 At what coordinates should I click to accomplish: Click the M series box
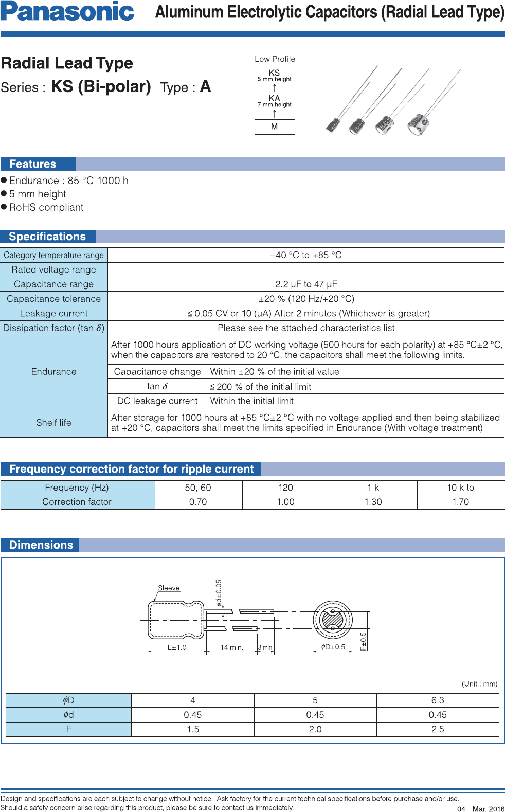tap(275, 127)
